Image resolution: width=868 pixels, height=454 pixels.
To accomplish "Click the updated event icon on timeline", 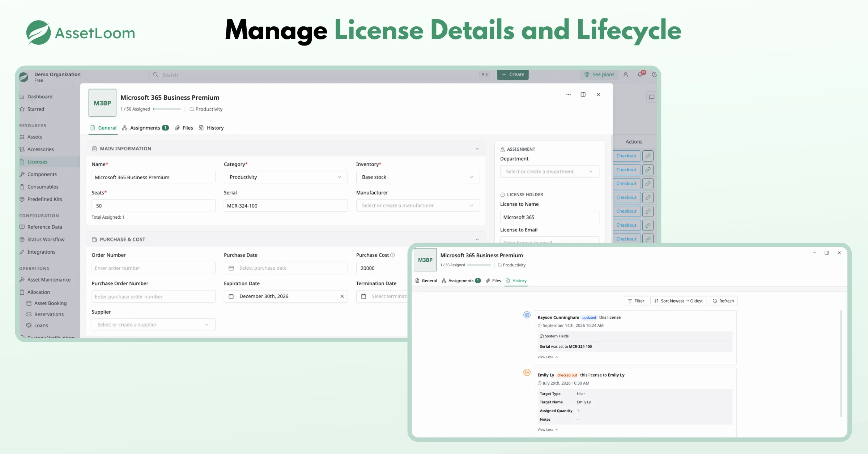I will pos(527,315).
